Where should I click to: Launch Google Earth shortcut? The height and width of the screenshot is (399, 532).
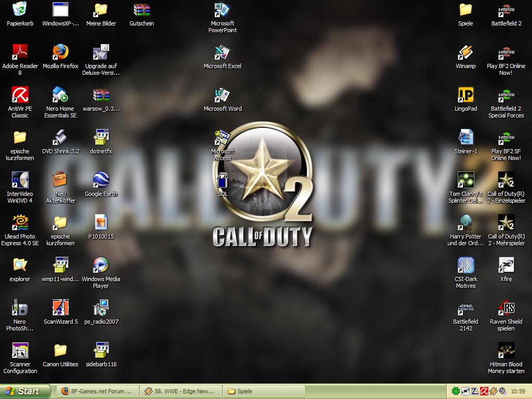[x=101, y=180]
